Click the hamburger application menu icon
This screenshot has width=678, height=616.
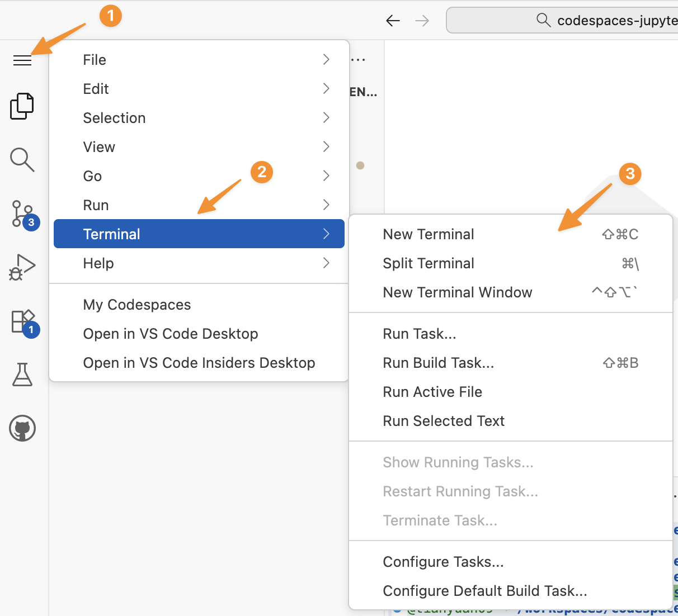(22, 60)
